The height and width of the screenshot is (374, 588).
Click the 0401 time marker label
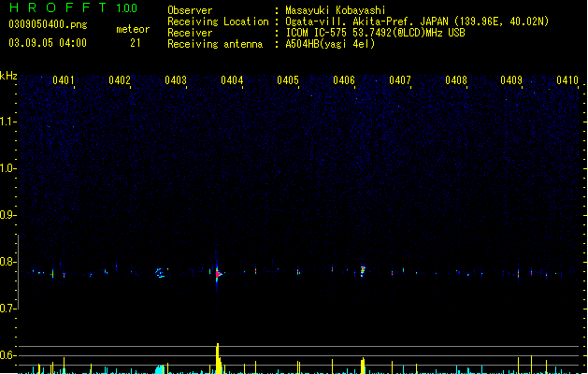tap(64, 80)
